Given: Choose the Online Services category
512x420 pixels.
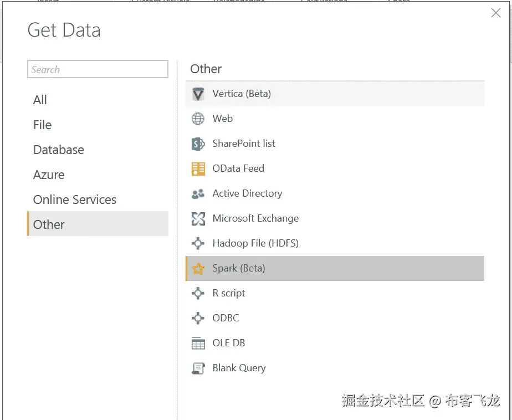Looking at the screenshot, I should pyautogui.click(x=75, y=199).
